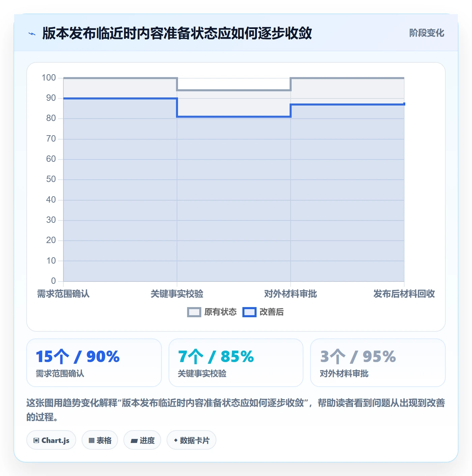The image size is (472, 476).
Task: Click 对外材料审批 caption under 3个 card
Action: pyautogui.click(x=344, y=374)
